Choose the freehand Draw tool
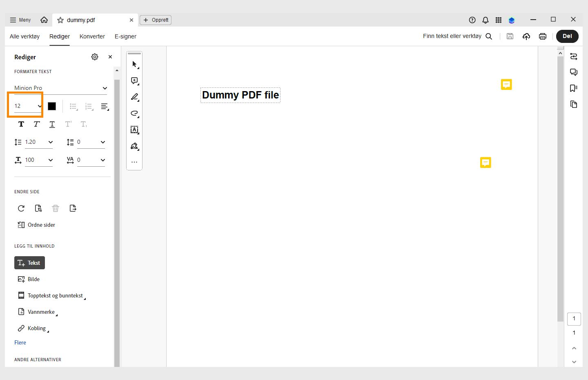 (x=134, y=113)
